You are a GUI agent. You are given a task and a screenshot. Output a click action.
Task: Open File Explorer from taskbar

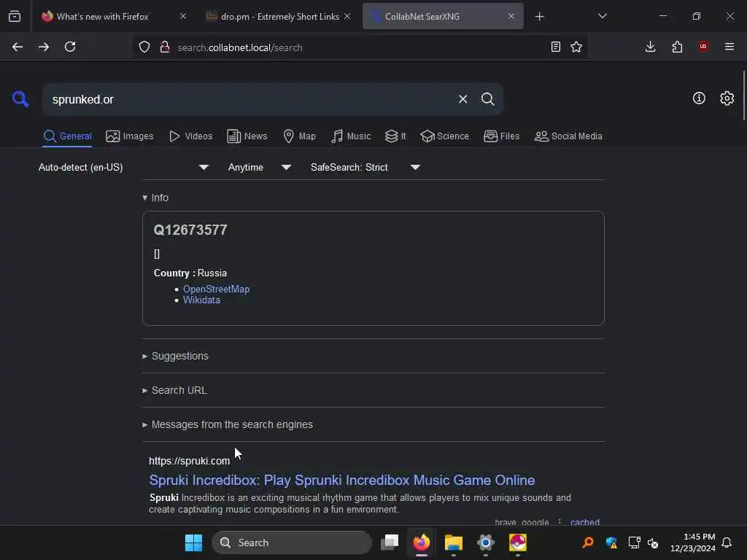[454, 542]
